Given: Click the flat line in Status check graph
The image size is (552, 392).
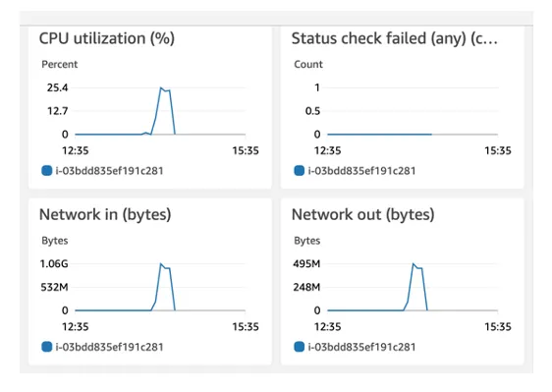Looking at the screenshot, I should click(379, 135).
